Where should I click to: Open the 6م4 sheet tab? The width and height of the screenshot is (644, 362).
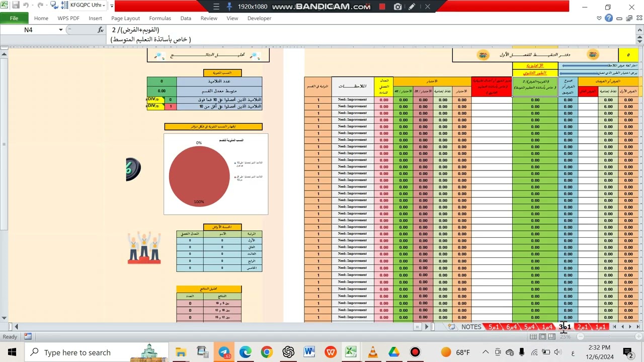512,327
